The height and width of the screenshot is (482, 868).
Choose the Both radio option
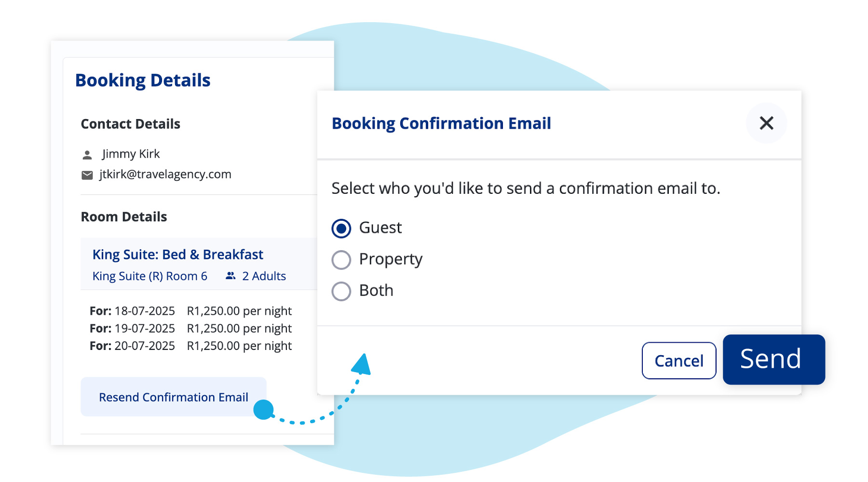(341, 291)
